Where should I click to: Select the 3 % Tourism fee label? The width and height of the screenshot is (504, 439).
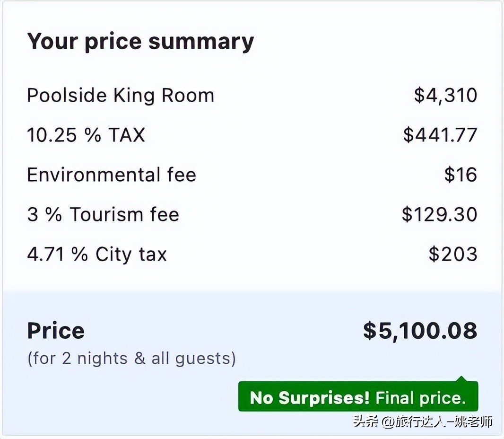pos(103,215)
